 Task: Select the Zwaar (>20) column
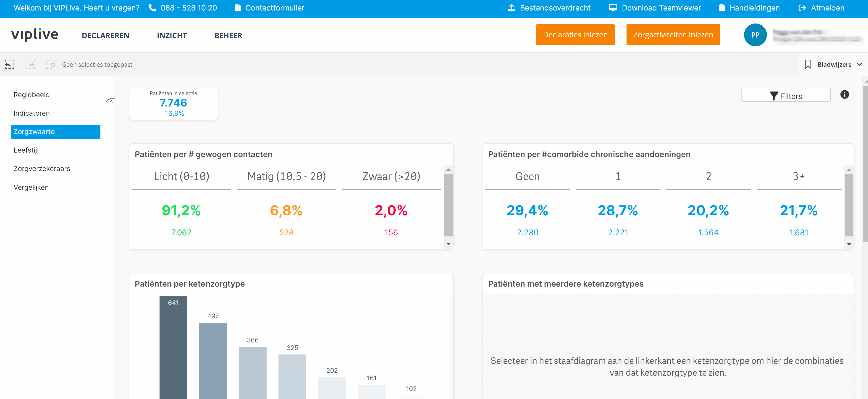391,176
